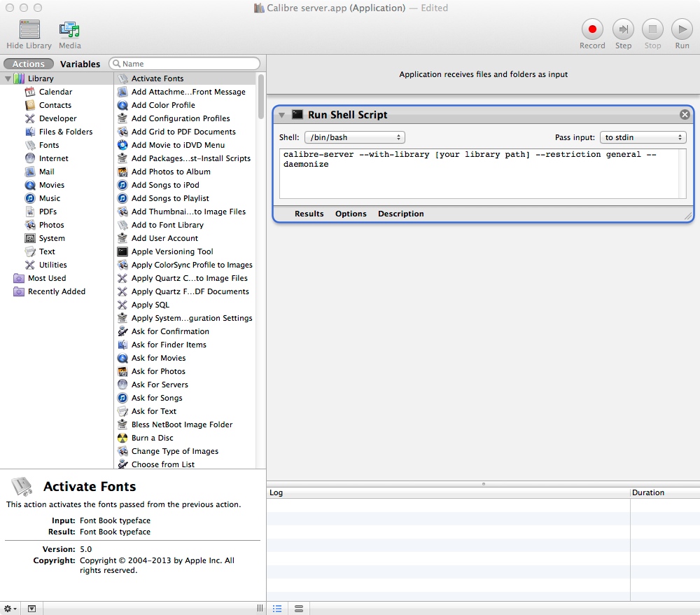Collapse the Run Shell Script action

[281, 116]
